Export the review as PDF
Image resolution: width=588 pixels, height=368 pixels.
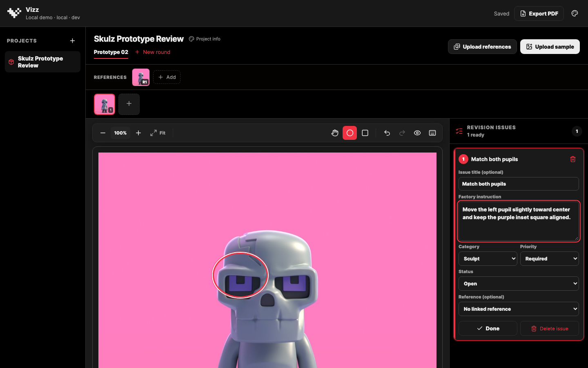[539, 13]
